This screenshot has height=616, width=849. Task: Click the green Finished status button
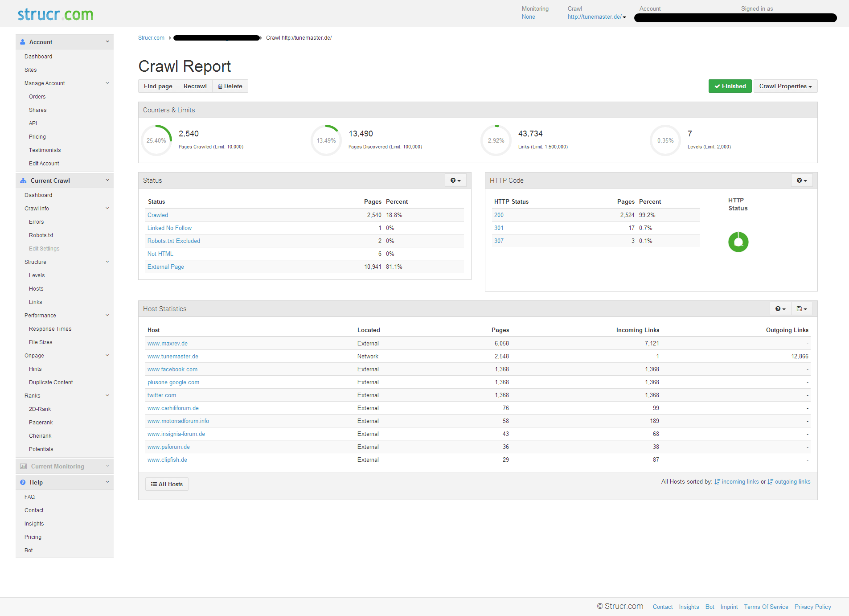click(x=730, y=86)
